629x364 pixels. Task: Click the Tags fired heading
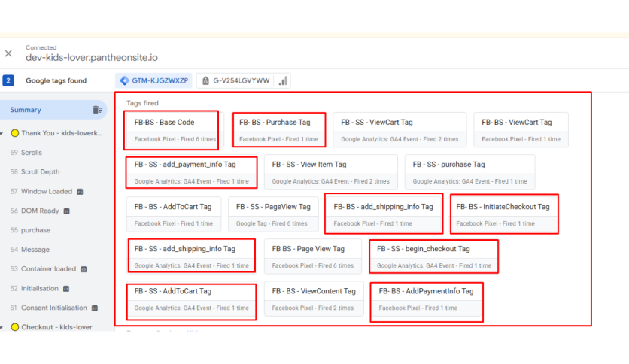click(x=142, y=103)
